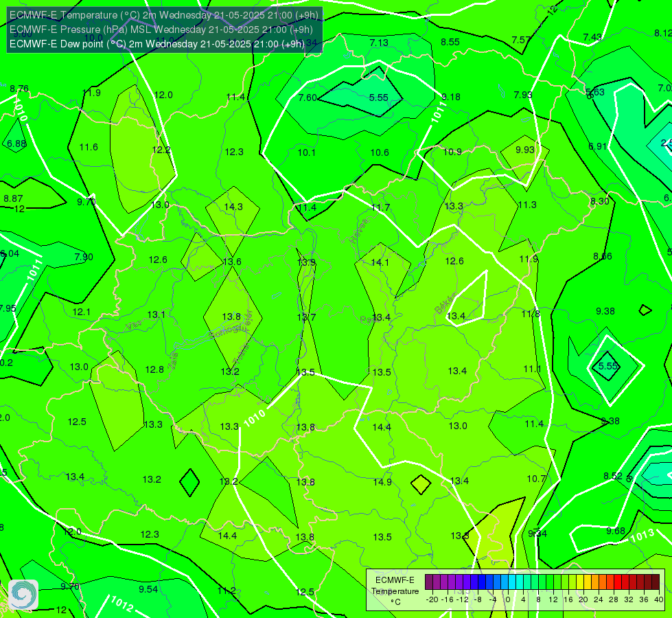This screenshot has width=672, height=618.
Task: Click the 14.3 value on the map
Action: pos(233,207)
